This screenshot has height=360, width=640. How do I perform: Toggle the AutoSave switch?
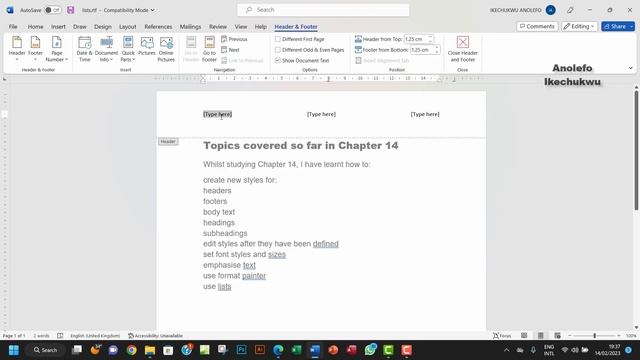coord(53,10)
